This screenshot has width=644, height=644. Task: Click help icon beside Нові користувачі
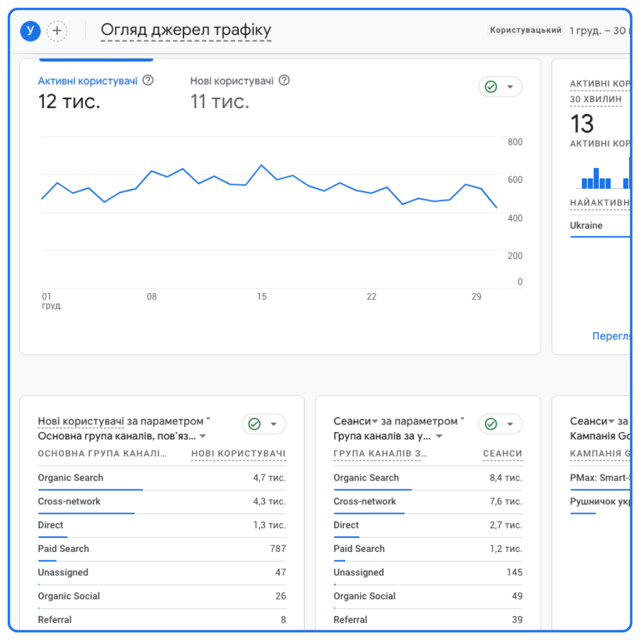click(x=284, y=80)
